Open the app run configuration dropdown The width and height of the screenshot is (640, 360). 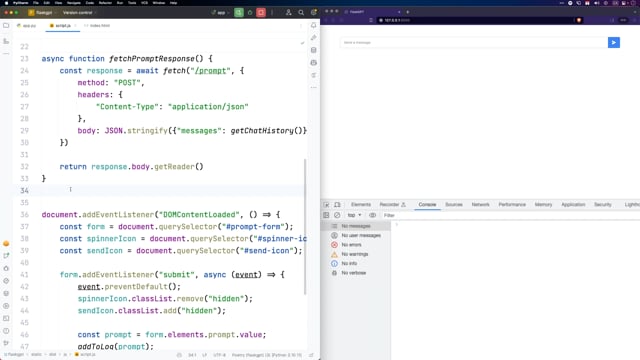(x=221, y=13)
